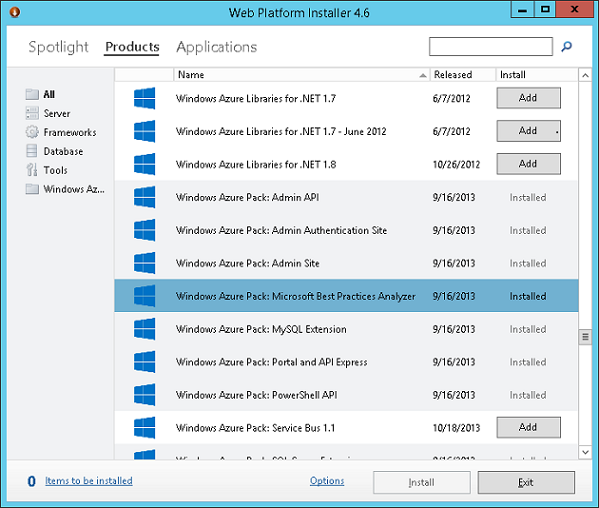Click the 10/18/2013 release date
The height and width of the screenshot is (508, 599).
pos(456,428)
